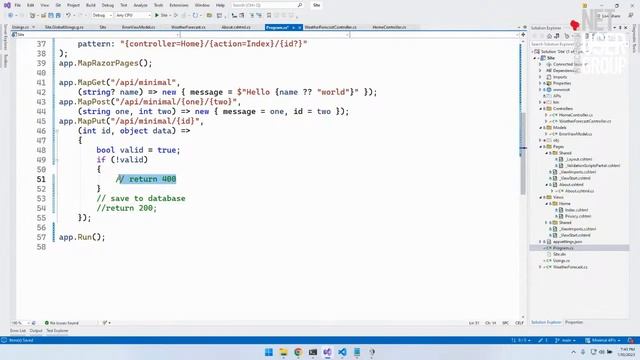This screenshot has height=360, width=640.
Task: Open the terminal icon on the taskbar
Action: coord(313,352)
